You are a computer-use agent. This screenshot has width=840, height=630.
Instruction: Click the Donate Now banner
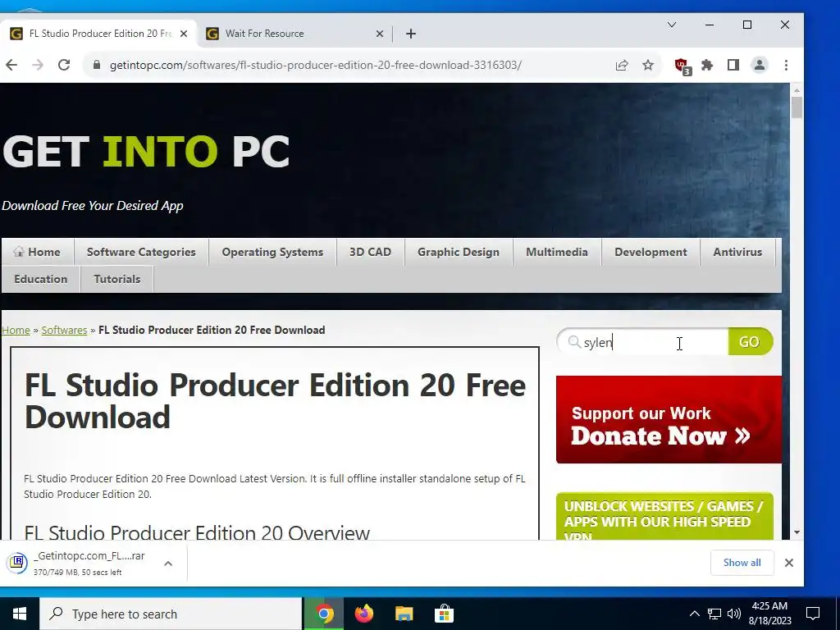(669, 419)
